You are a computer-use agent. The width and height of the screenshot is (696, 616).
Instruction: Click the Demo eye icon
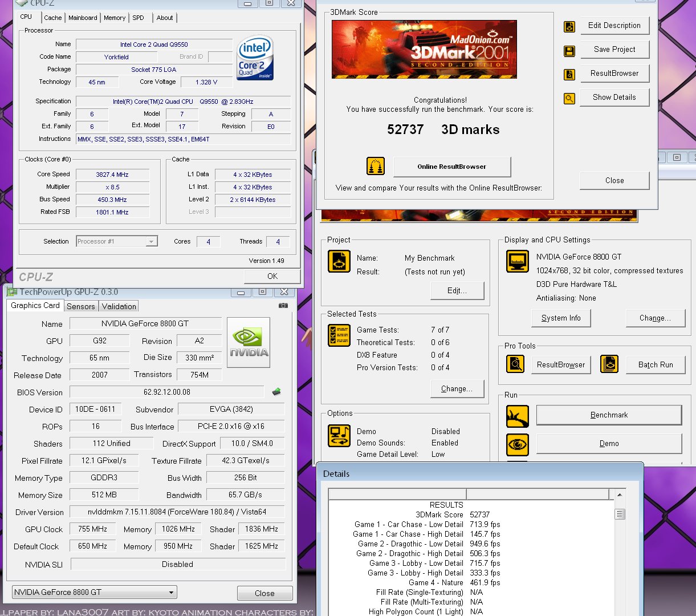click(518, 445)
